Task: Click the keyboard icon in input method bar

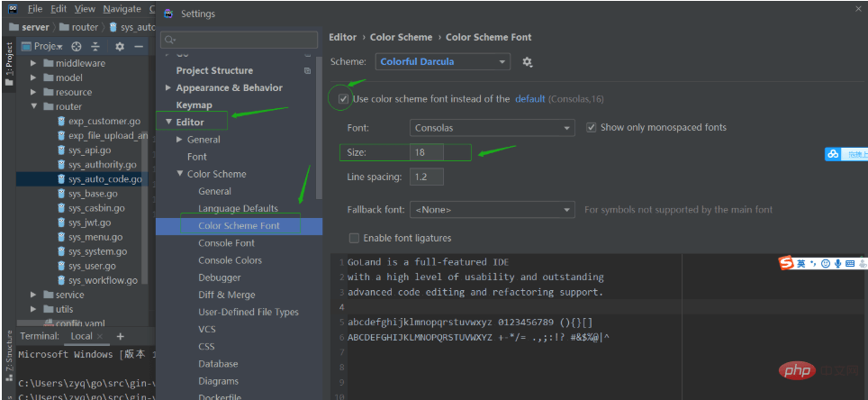Action: (852, 264)
